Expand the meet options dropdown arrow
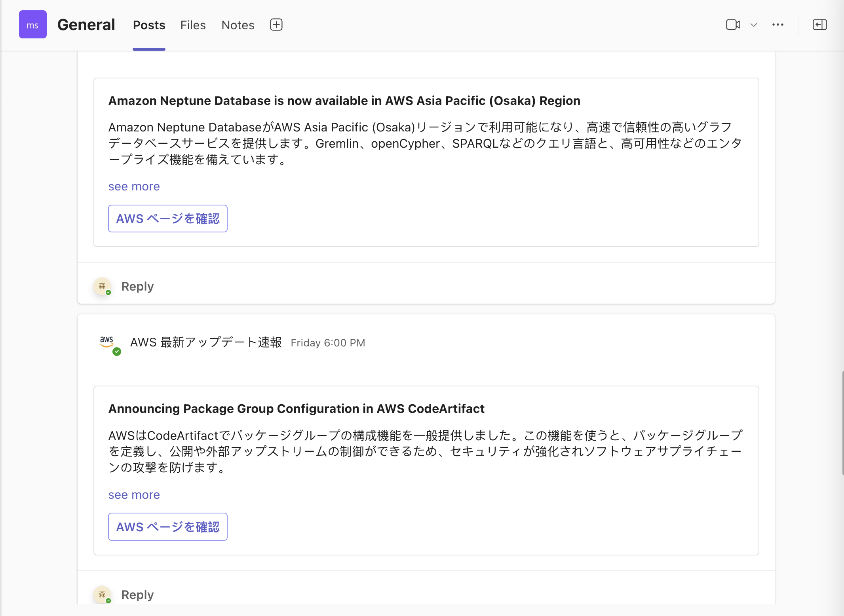Image resolution: width=844 pixels, height=616 pixels. point(754,25)
